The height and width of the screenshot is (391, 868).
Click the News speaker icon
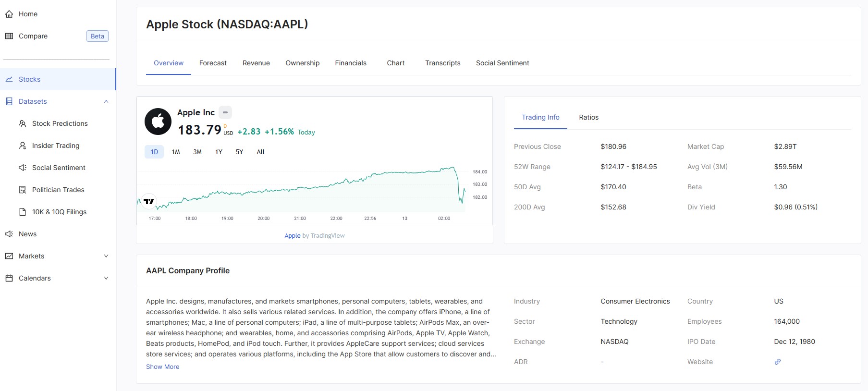(x=9, y=234)
